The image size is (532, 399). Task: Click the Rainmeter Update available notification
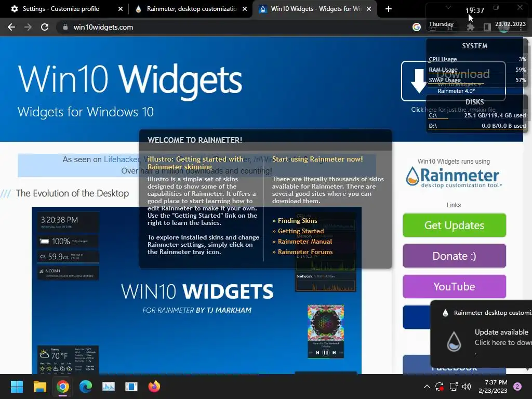(481, 334)
